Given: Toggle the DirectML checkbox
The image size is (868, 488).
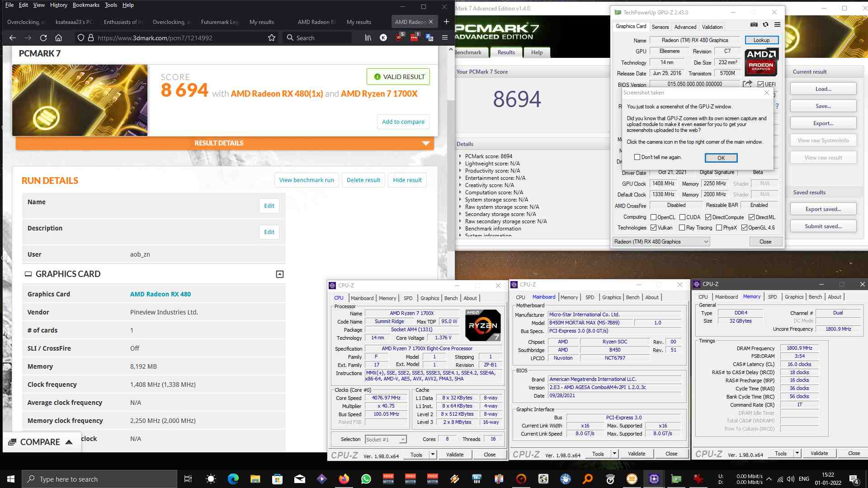Looking at the screenshot, I should (x=751, y=217).
